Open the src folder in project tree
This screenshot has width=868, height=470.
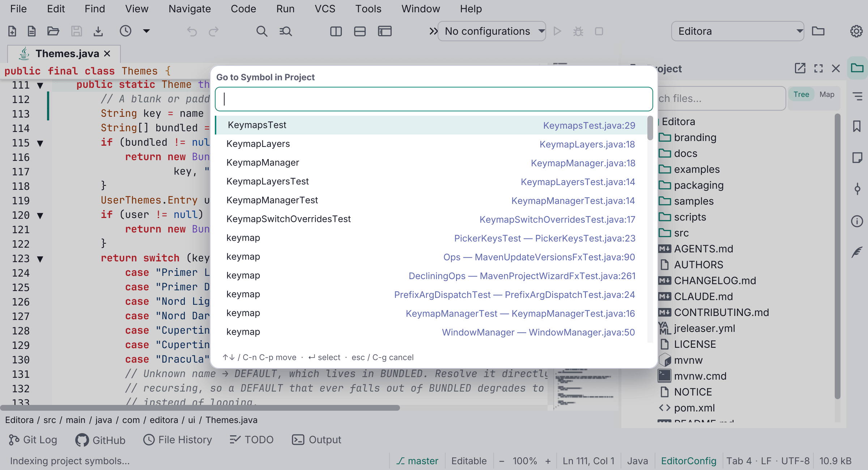point(673,233)
